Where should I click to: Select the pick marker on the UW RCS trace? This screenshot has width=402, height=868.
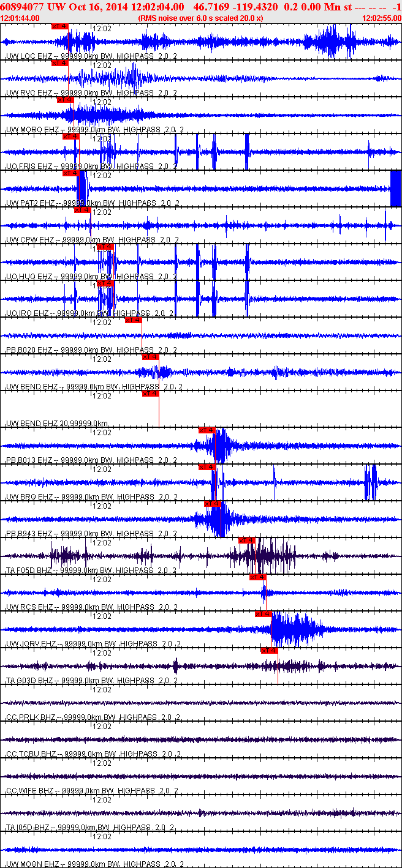[x=257, y=577]
